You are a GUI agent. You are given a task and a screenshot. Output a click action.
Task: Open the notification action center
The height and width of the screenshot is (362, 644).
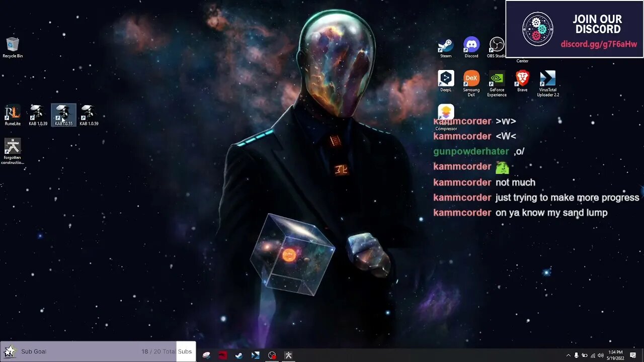coord(633,355)
